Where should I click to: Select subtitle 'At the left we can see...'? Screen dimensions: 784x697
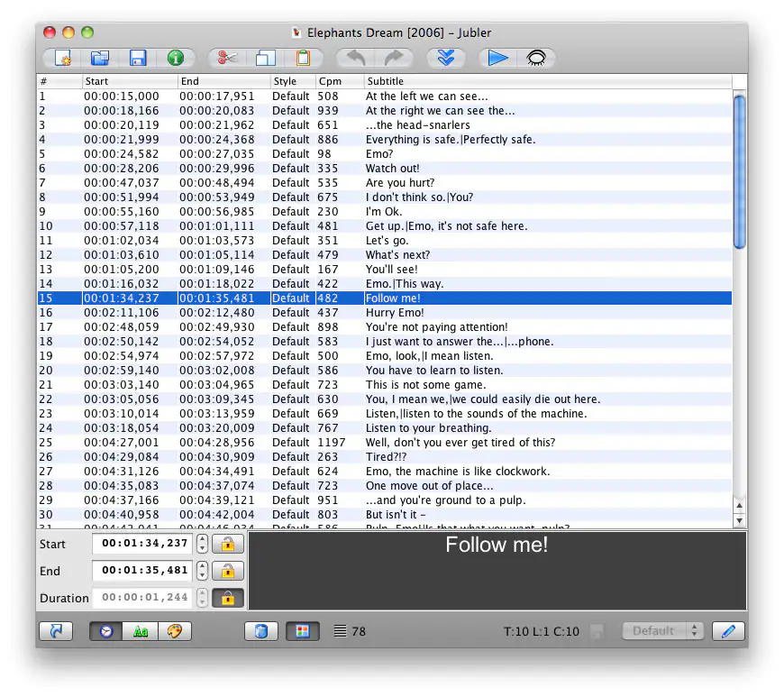point(385,96)
